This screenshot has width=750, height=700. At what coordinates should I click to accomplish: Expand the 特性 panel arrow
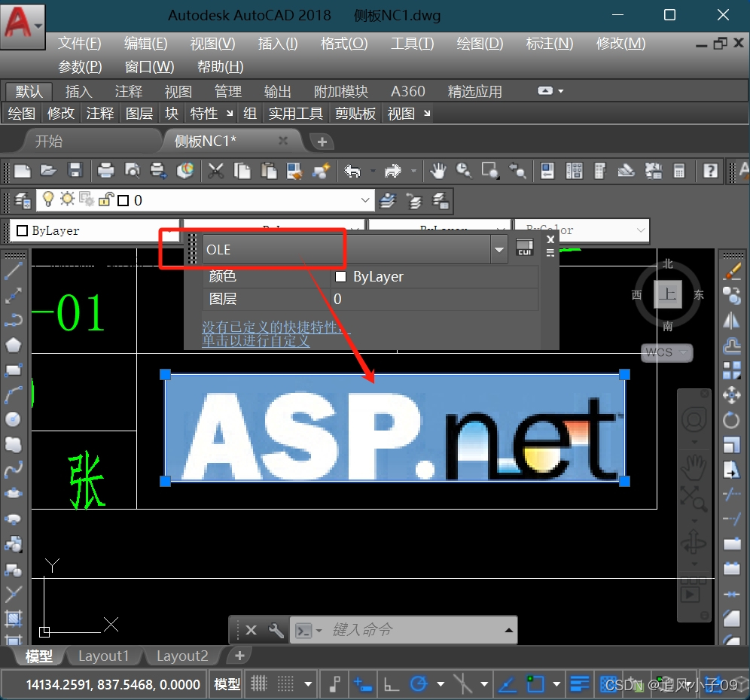tap(230, 114)
